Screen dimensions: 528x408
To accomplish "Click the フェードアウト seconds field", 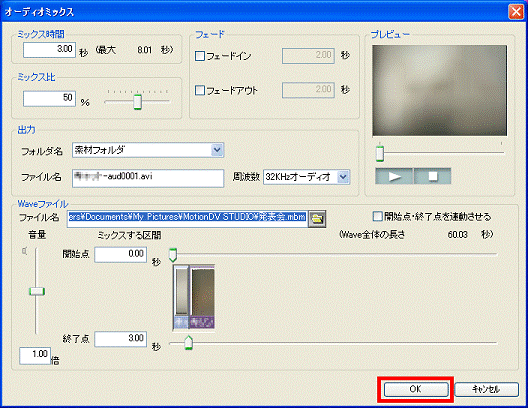I will tap(308, 90).
